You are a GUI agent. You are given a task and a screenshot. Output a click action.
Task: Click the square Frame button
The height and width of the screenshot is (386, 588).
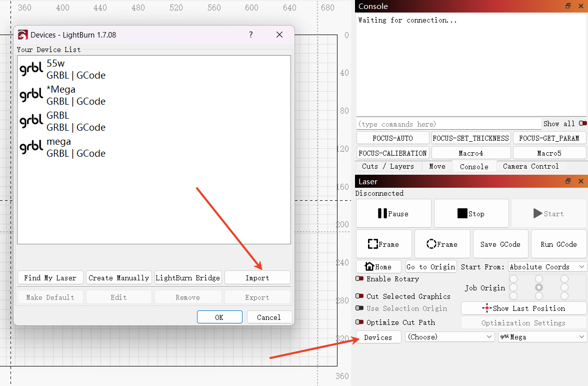click(x=383, y=244)
